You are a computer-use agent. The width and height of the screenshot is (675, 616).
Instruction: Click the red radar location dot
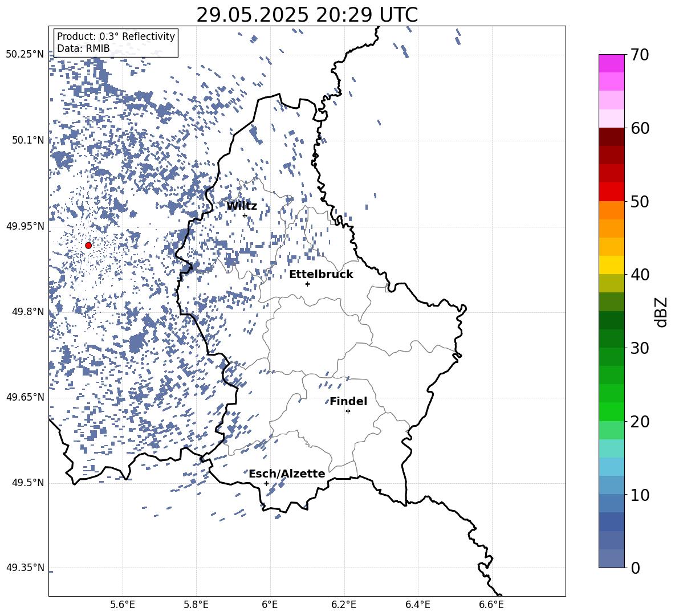pyautogui.click(x=88, y=246)
